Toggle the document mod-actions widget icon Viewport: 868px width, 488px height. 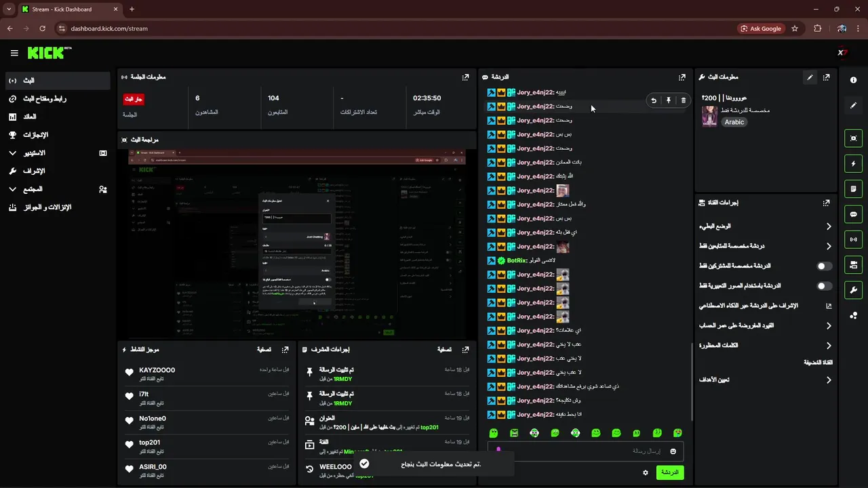tap(853, 189)
